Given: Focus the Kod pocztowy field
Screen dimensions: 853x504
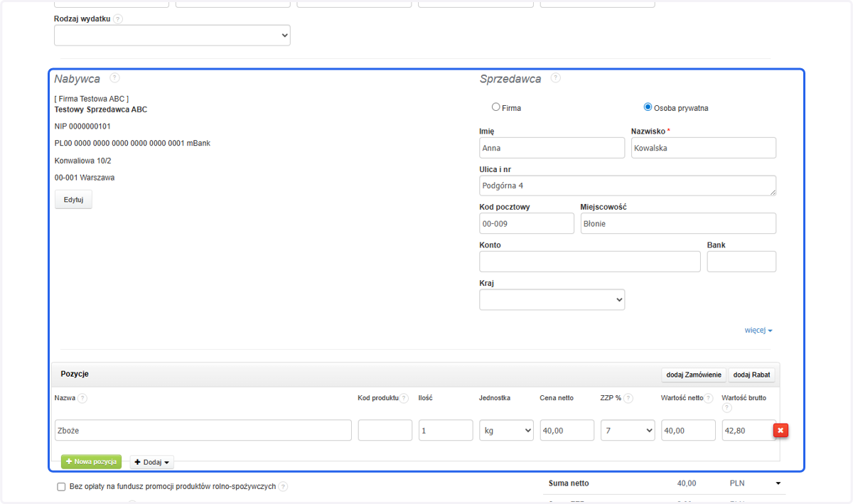Looking at the screenshot, I should tap(527, 223).
